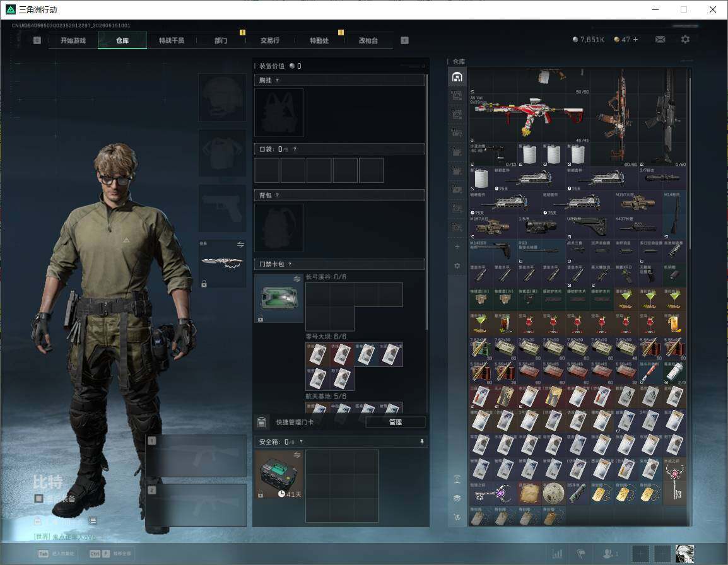Toggle the pin icon on 安全箱 header
728x565 pixels.
tap(421, 441)
